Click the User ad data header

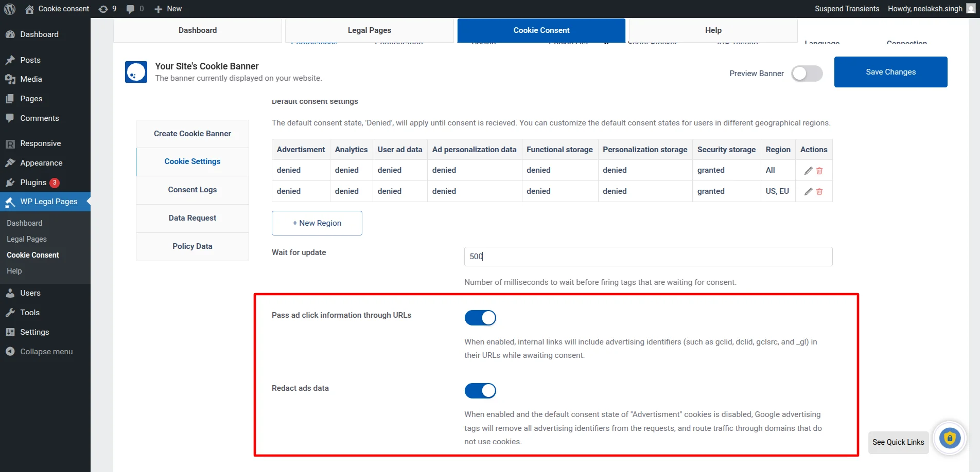coord(400,150)
